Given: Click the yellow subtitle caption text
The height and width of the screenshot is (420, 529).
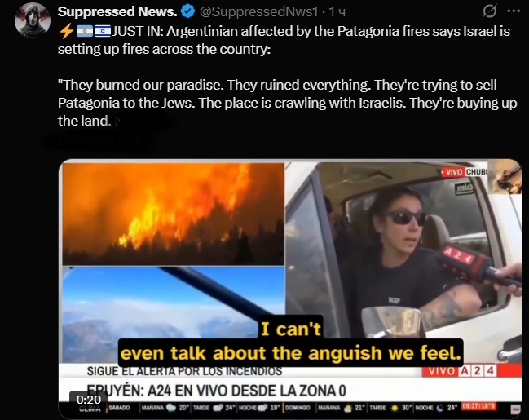Looking at the screenshot, I should click(290, 342).
